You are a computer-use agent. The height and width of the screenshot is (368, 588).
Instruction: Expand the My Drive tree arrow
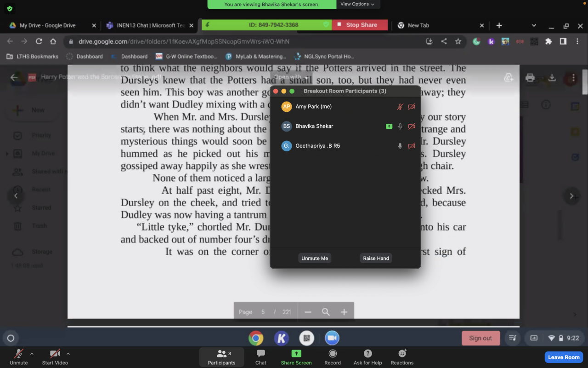[x=7, y=154]
